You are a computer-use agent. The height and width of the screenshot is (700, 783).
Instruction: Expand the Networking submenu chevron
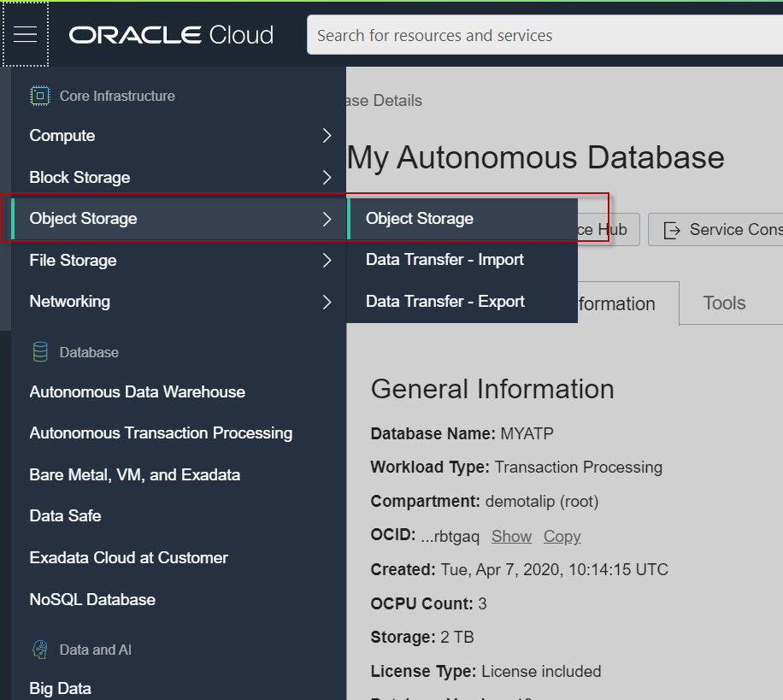tap(326, 302)
